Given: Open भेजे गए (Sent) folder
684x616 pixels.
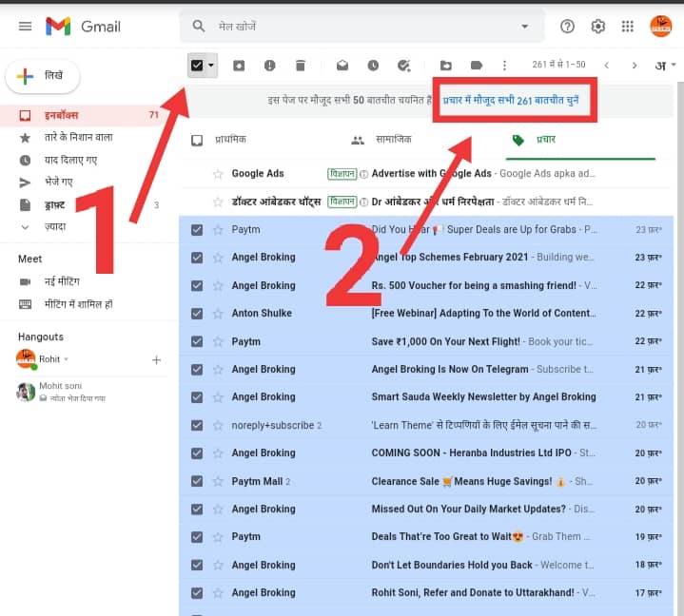Looking at the screenshot, I should (x=58, y=182).
